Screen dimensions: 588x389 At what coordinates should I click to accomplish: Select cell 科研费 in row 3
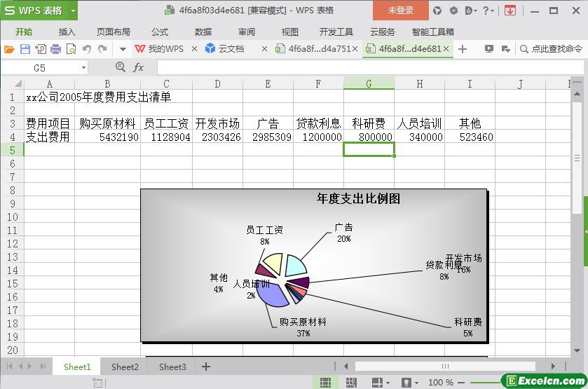point(369,123)
